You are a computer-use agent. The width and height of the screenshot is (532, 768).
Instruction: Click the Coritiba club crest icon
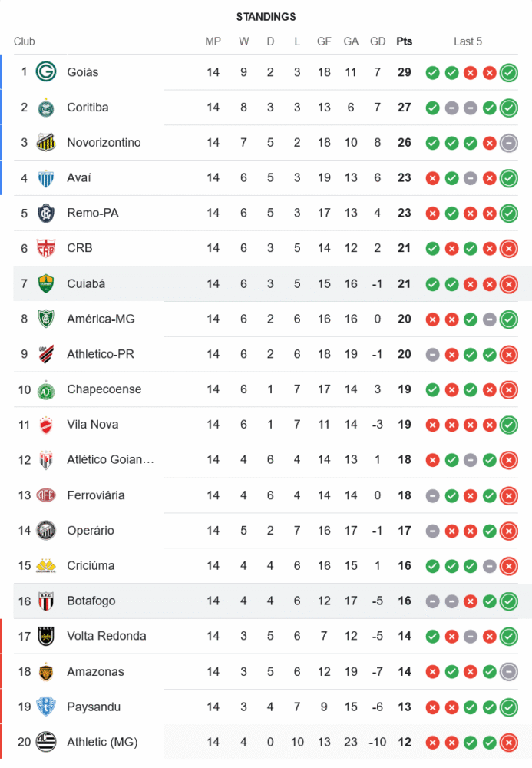pos(46,108)
